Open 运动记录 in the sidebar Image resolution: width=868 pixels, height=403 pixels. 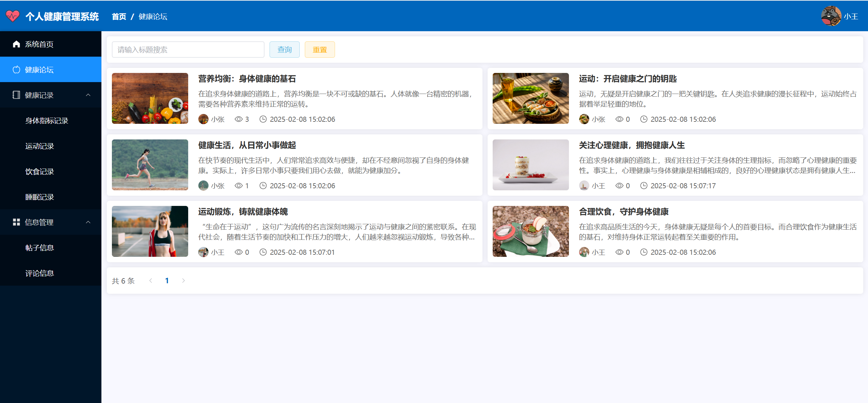tap(40, 146)
